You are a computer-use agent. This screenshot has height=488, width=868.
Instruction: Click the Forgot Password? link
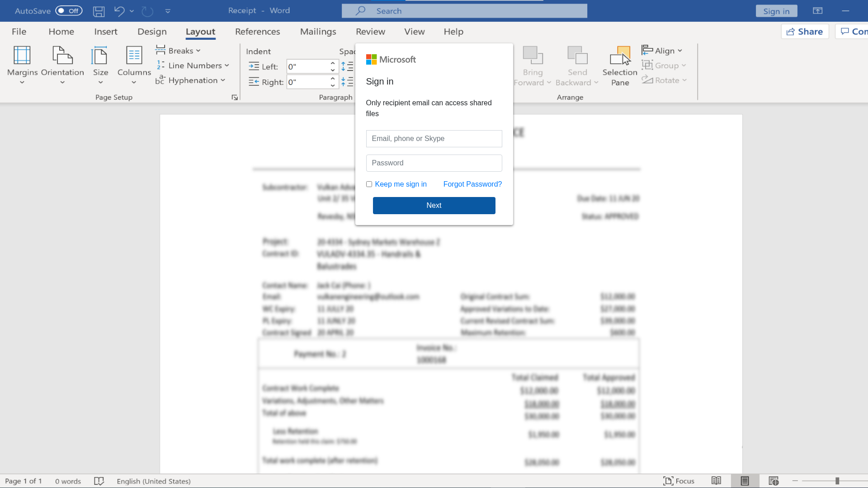[x=472, y=184]
